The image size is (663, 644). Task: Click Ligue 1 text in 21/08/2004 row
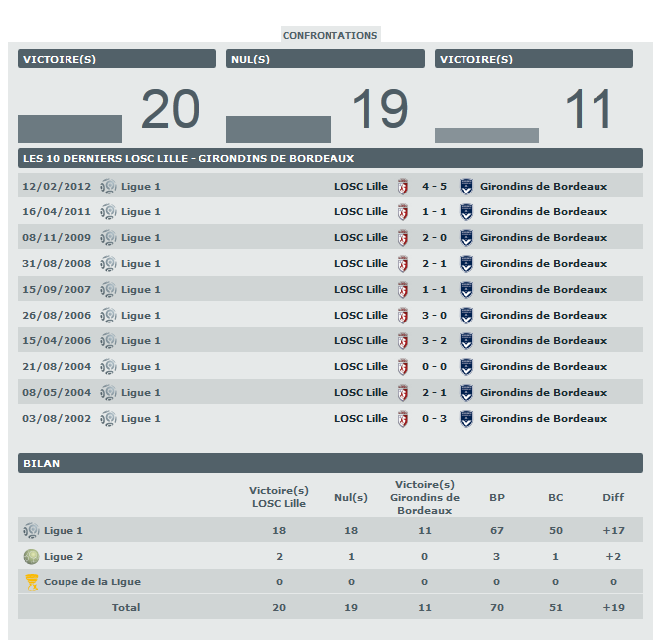[x=141, y=367]
